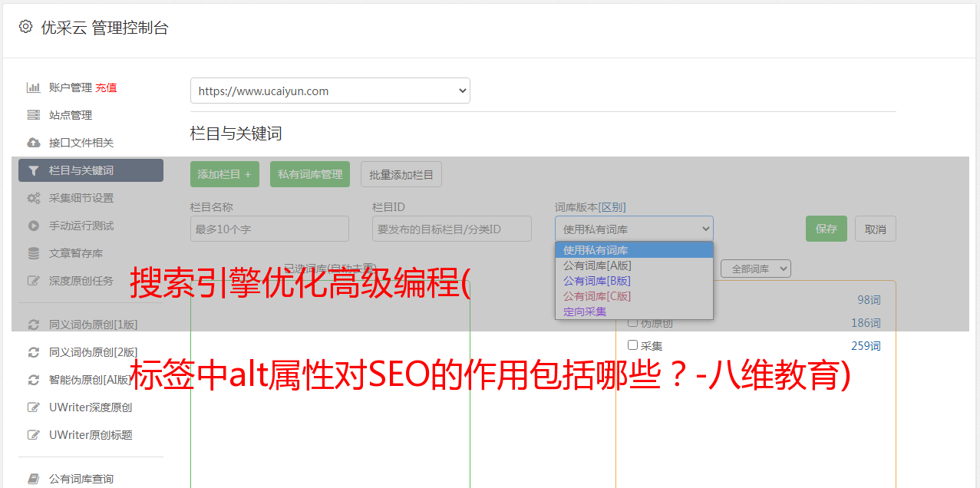Choose 定向采集 option
The image size is (980, 488).
634,312
